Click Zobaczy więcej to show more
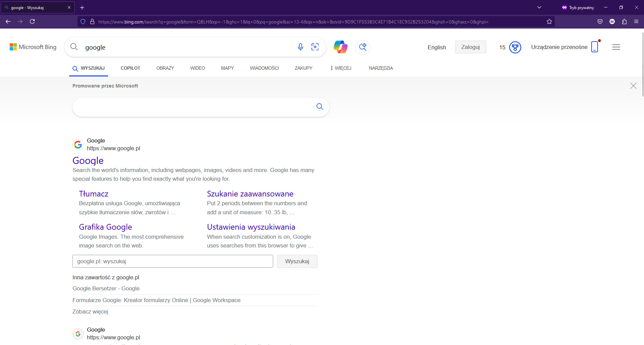This screenshot has height=345, width=644. pos(90,311)
